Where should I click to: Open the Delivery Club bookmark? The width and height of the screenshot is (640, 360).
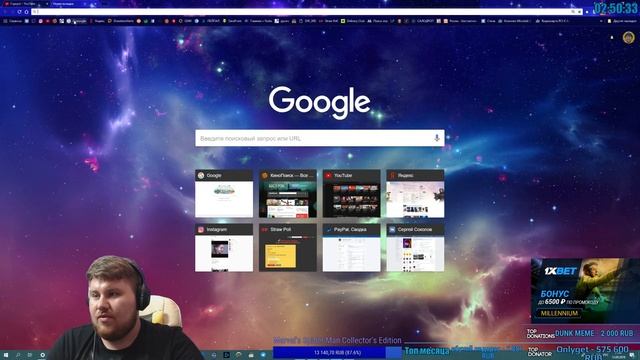[x=353, y=21]
